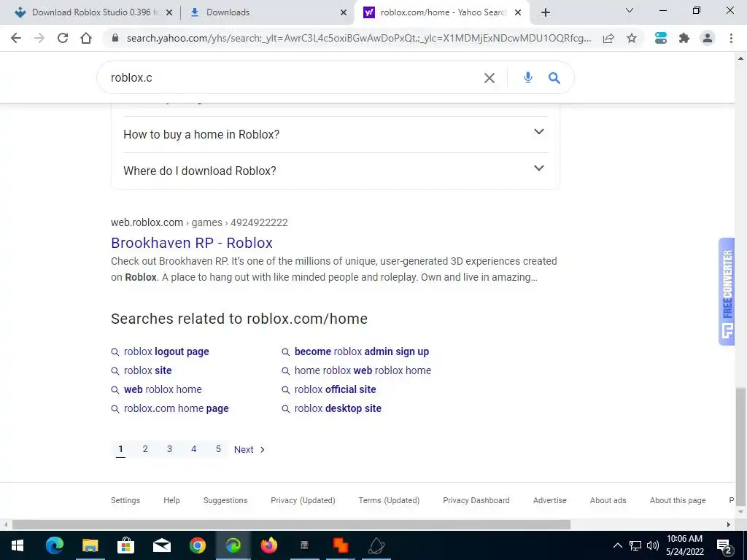Close the Yahoo Search tab
Viewport: 747px width, 560px height.
(518, 12)
